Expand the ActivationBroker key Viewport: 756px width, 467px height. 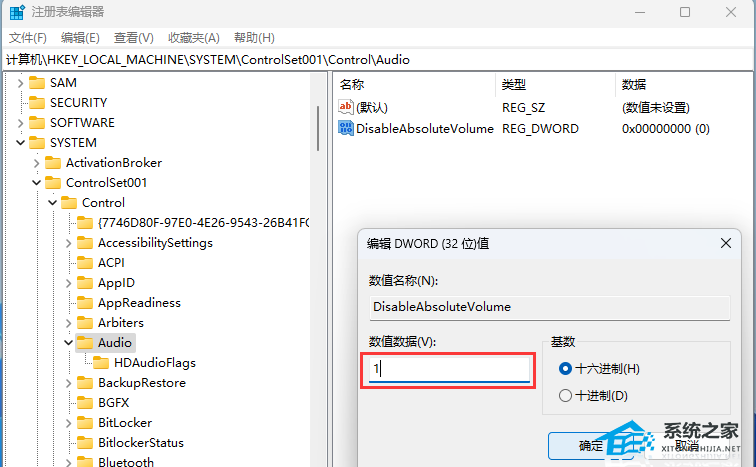tap(37, 163)
